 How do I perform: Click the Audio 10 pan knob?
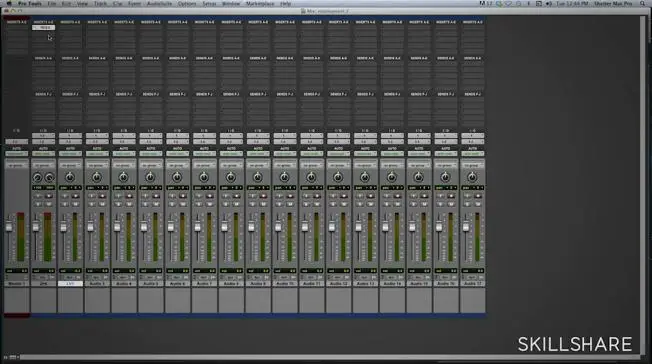[x=284, y=178]
